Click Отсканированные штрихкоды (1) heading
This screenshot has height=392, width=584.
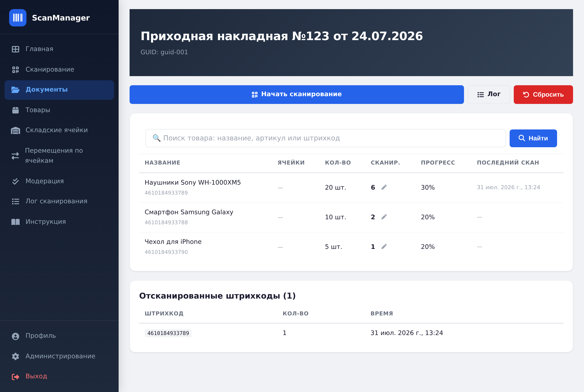[x=217, y=296]
